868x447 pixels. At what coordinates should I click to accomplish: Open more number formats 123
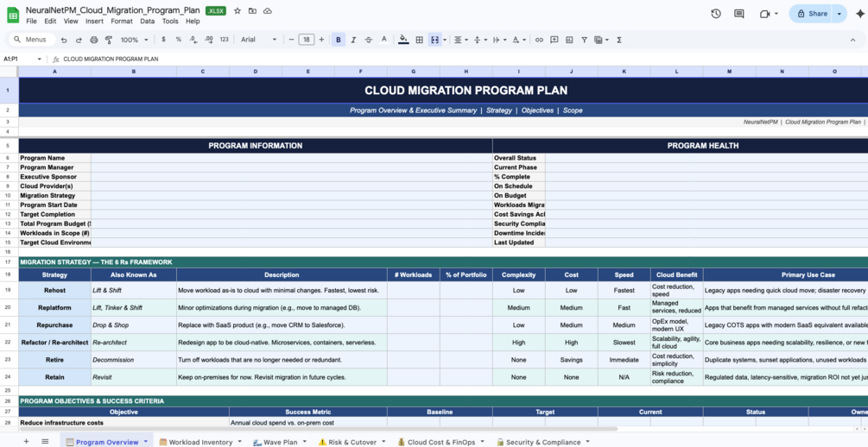pyautogui.click(x=225, y=40)
